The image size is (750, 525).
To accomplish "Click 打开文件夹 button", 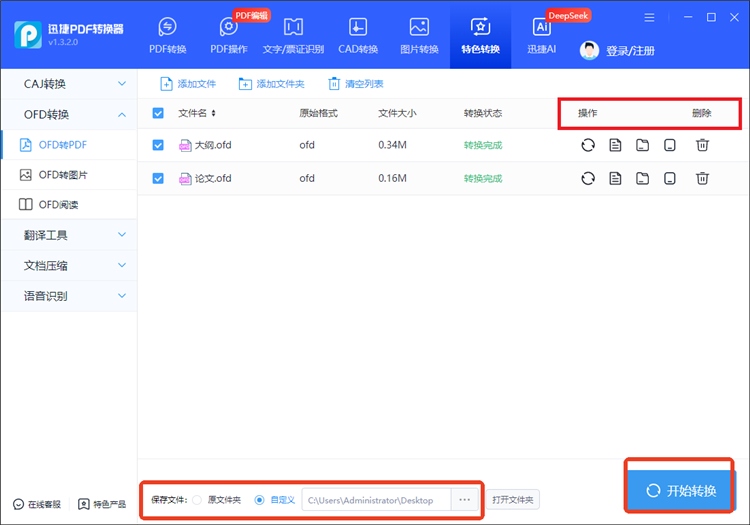I will click(513, 500).
